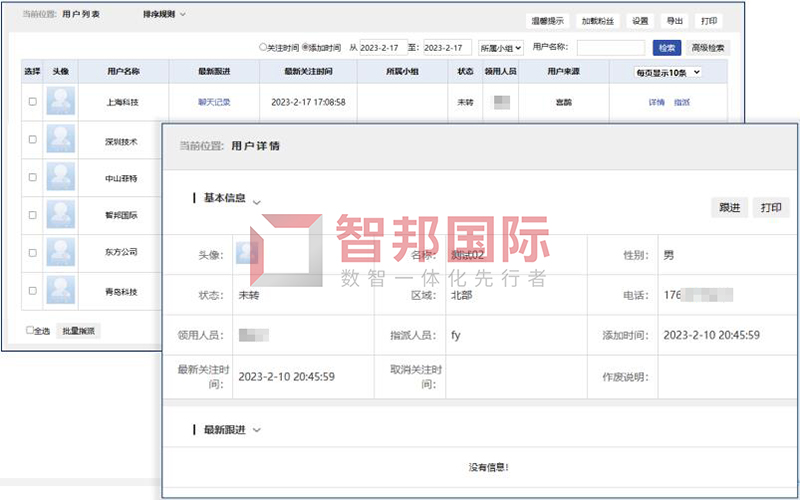Click the avatar in user details panel
Image resolution: width=800 pixels, height=500 pixels.
pos(247,254)
